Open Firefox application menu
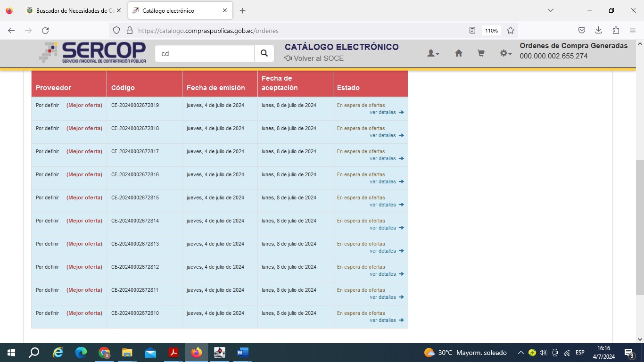644x362 pixels. pyautogui.click(x=633, y=31)
